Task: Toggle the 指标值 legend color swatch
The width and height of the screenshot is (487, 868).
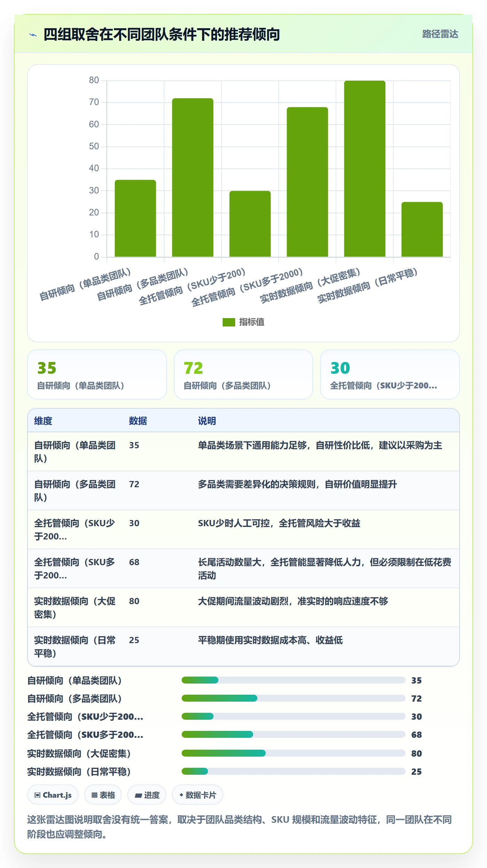Action: pyautogui.click(x=229, y=322)
